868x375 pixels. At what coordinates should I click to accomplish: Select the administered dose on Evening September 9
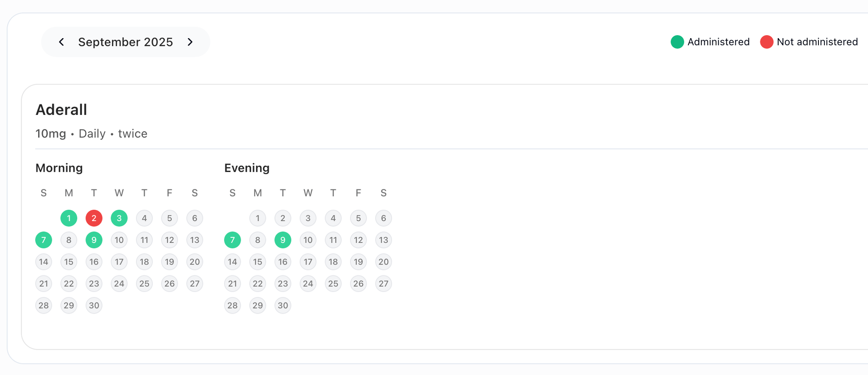point(283,240)
